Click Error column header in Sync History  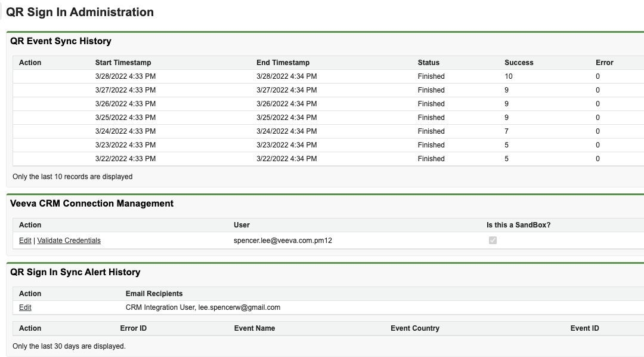604,63
